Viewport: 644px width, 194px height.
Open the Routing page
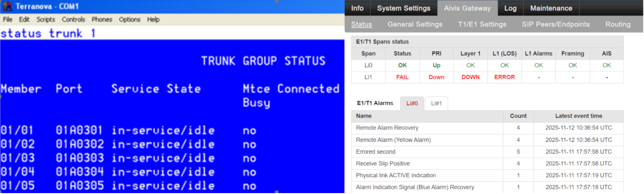618,24
